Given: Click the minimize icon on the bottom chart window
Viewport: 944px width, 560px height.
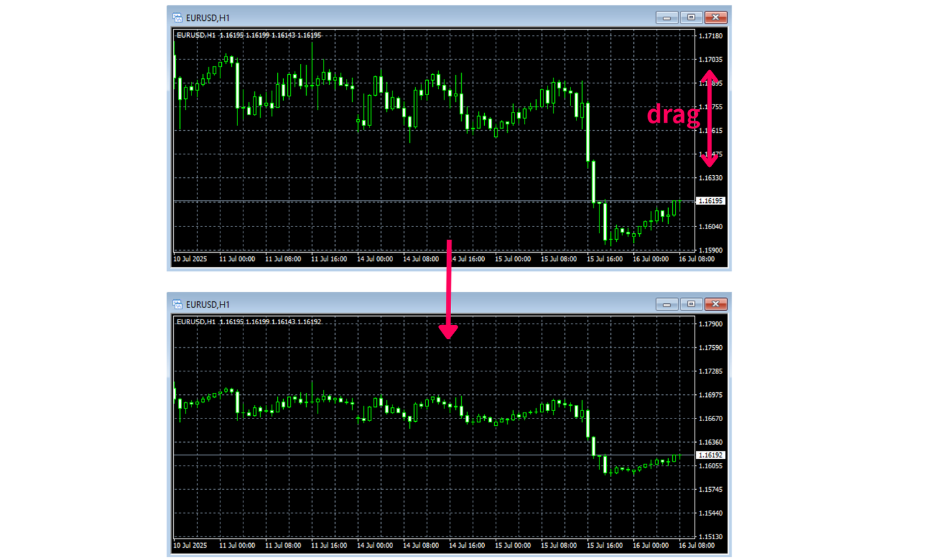Looking at the screenshot, I should 667,304.
